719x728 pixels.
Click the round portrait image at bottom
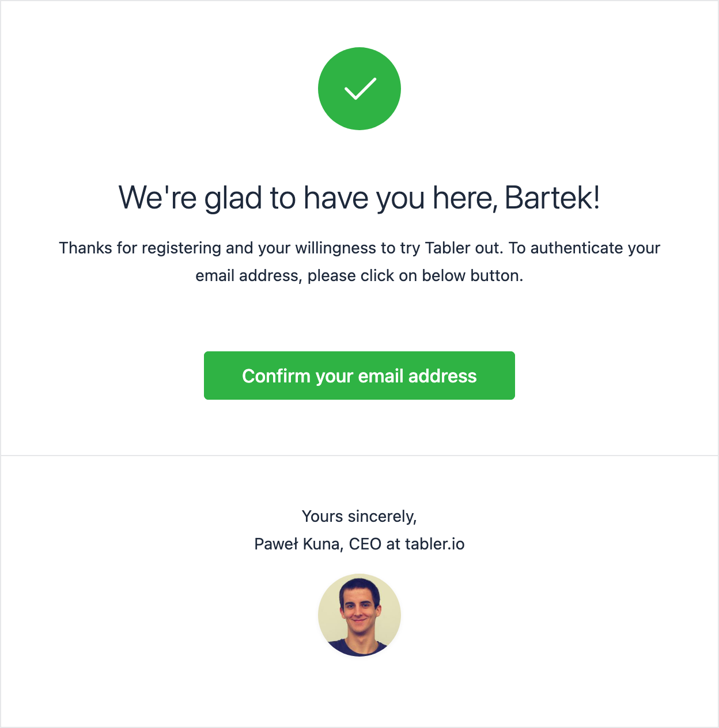point(359,615)
